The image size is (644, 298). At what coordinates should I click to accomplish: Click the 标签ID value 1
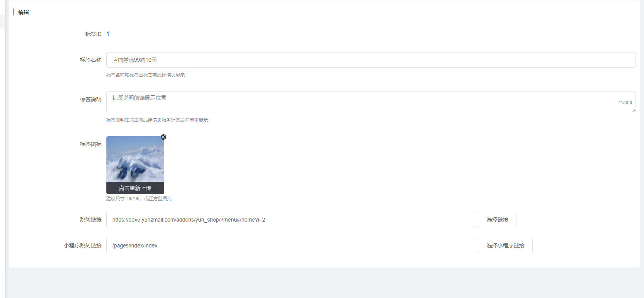[x=108, y=34]
